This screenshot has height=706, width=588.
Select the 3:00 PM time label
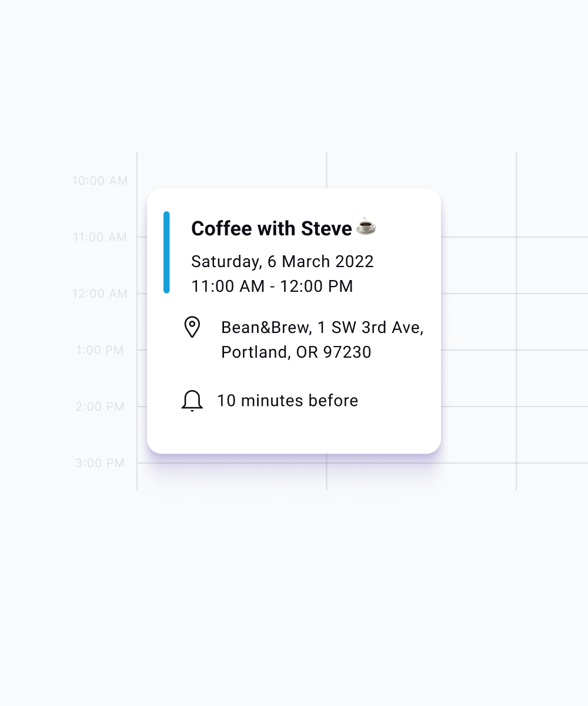(99, 463)
